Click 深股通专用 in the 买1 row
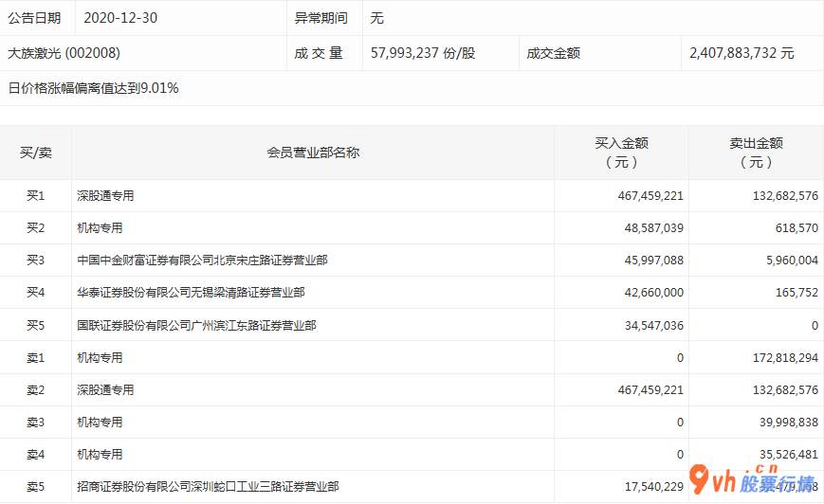 [105, 196]
